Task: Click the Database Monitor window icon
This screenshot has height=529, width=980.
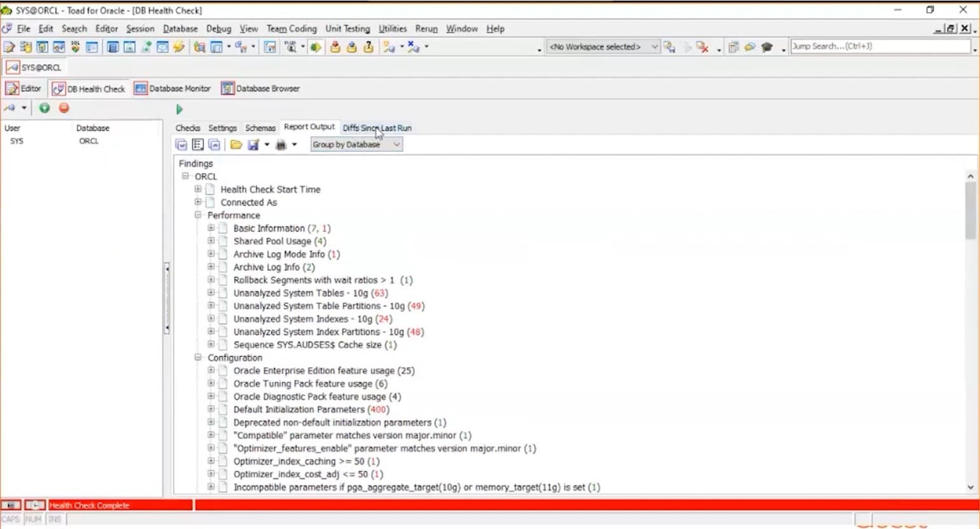Action: click(141, 88)
